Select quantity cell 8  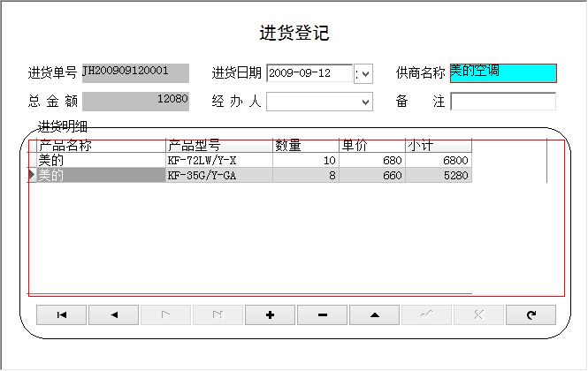pos(306,176)
